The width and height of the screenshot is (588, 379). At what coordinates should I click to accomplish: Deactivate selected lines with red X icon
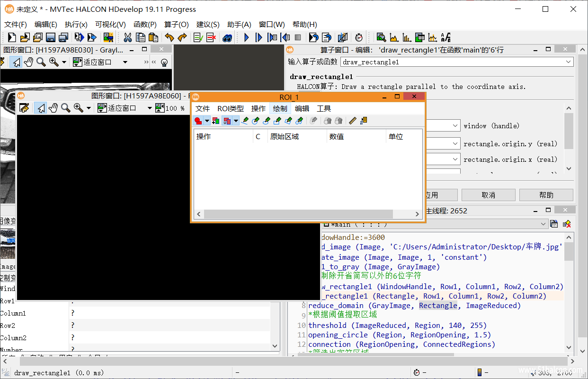pyautogui.click(x=211, y=37)
